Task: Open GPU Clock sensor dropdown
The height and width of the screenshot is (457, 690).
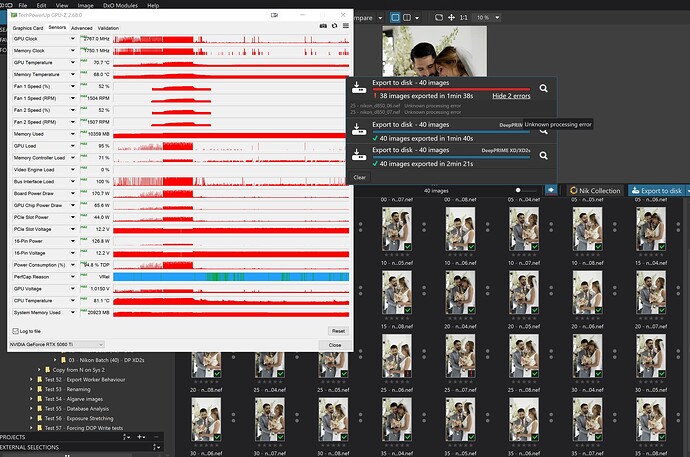Action: click(74, 39)
